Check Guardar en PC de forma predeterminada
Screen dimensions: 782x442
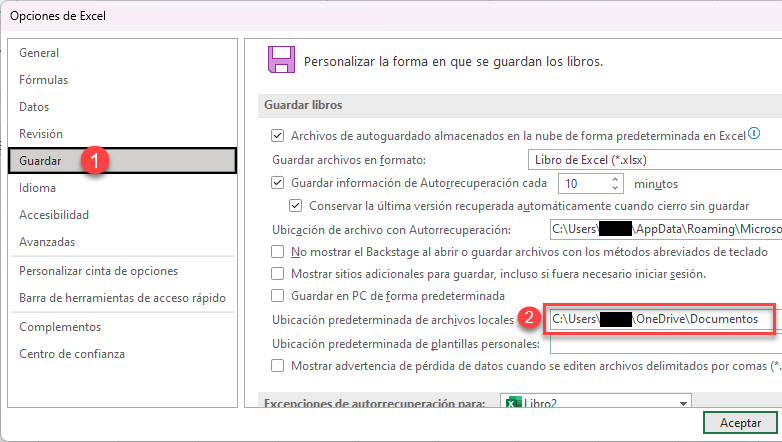pyautogui.click(x=277, y=295)
